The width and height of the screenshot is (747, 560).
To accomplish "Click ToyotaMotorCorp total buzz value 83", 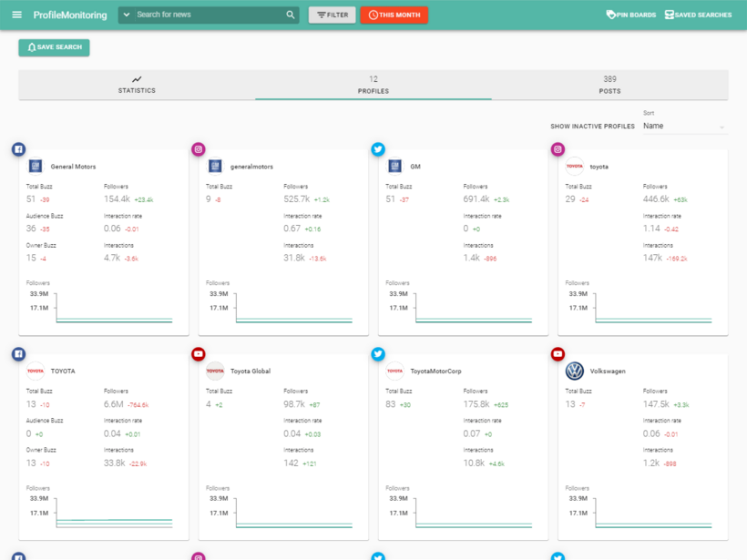I will click(x=391, y=403).
